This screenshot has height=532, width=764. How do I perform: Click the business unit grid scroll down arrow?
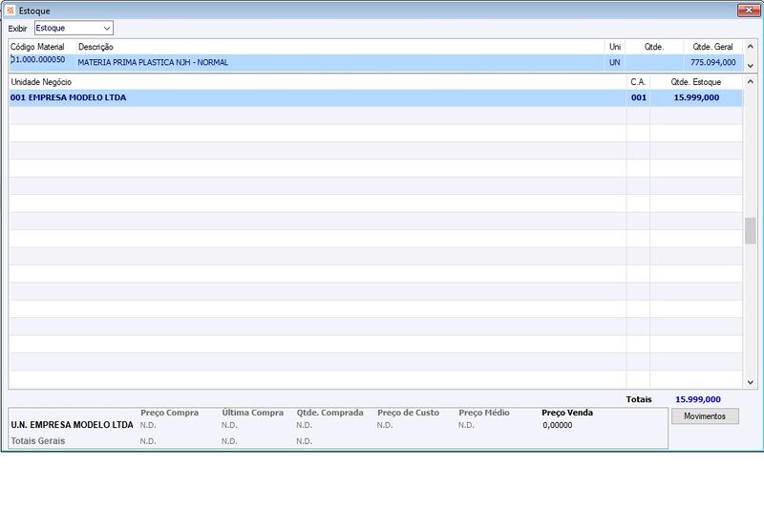(751, 382)
